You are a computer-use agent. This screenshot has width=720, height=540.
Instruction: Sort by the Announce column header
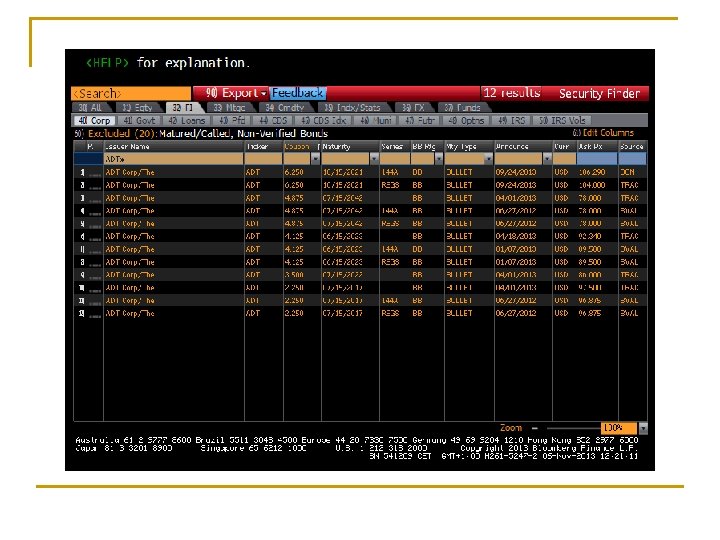click(523, 146)
